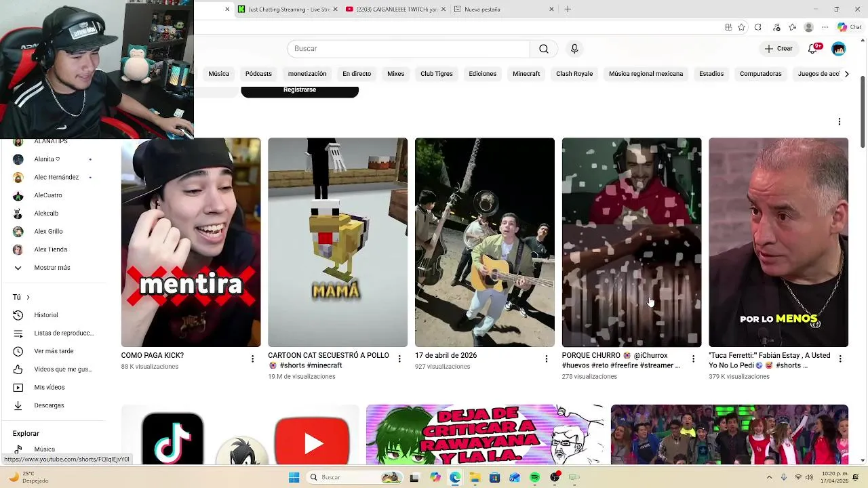Open the DEJA DE CRITICAR A RAWAYANA video thumbnail
The image size is (868, 488).
pyautogui.click(x=485, y=435)
